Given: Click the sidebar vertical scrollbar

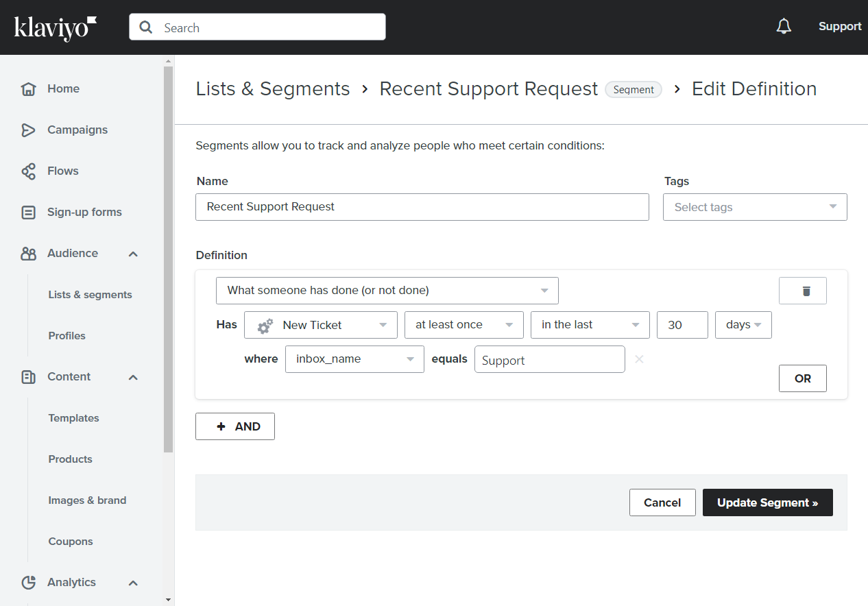Looking at the screenshot, I should coord(169,260).
